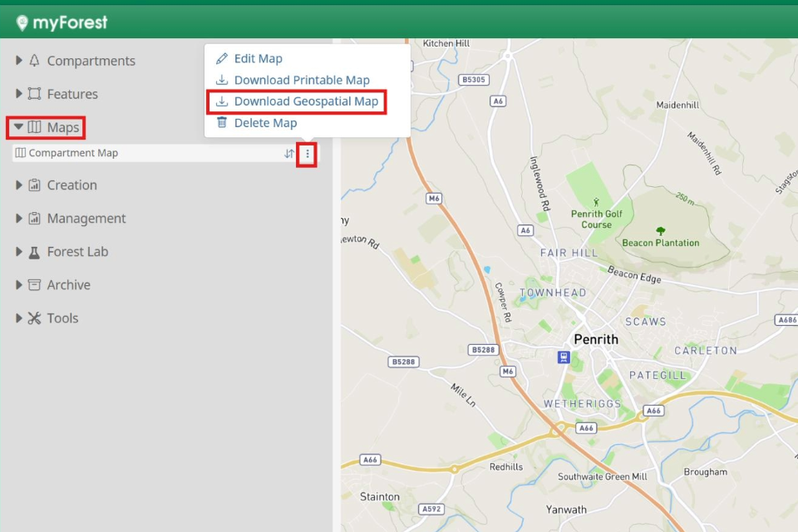Viewport: 798px width, 532px height.
Task: Click the Tools wrench icon
Action: 34,318
